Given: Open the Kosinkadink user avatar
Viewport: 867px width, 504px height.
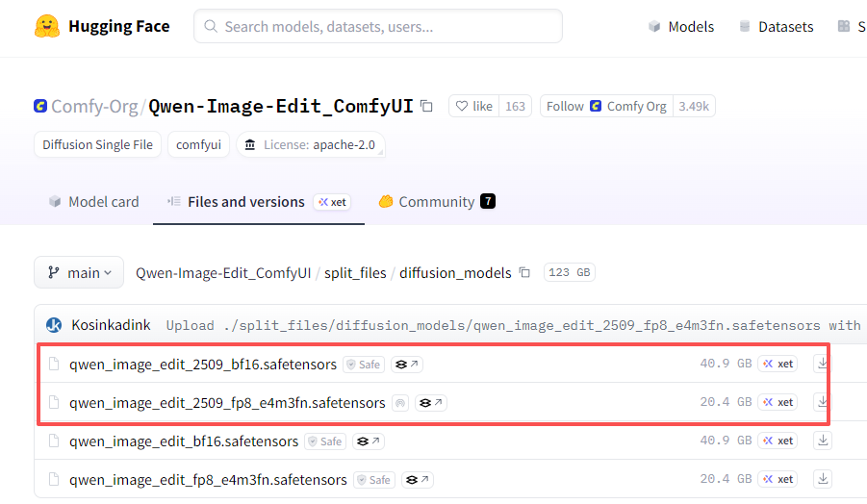Looking at the screenshot, I should [54, 325].
